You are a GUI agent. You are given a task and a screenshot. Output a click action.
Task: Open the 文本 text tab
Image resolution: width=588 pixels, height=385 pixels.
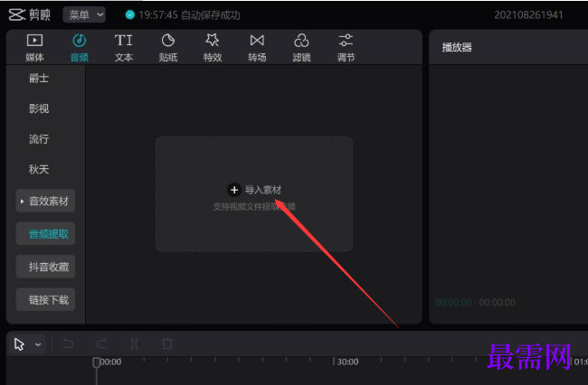coord(123,48)
